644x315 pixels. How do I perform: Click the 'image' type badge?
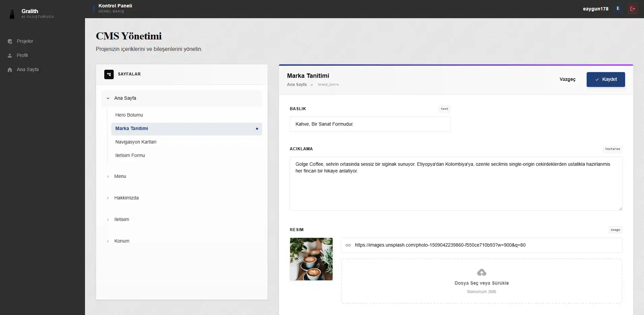(x=615, y=230)
